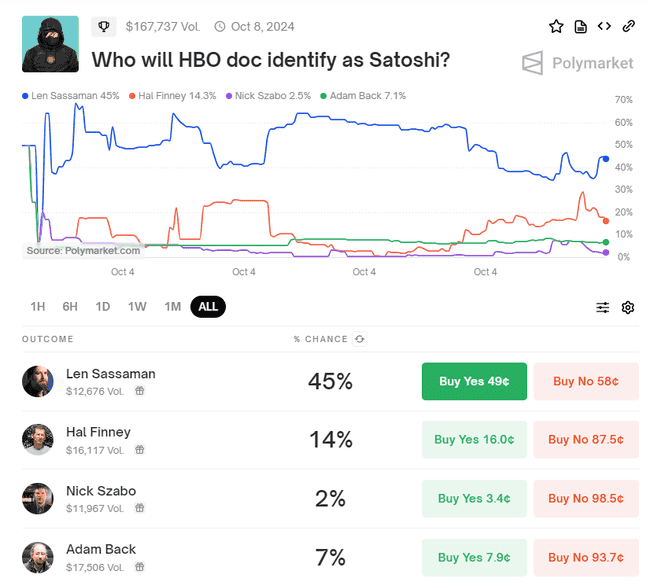Open chart settings gear icon
Image resolution: width=650 pixels, height=582 pixels.
628,307
